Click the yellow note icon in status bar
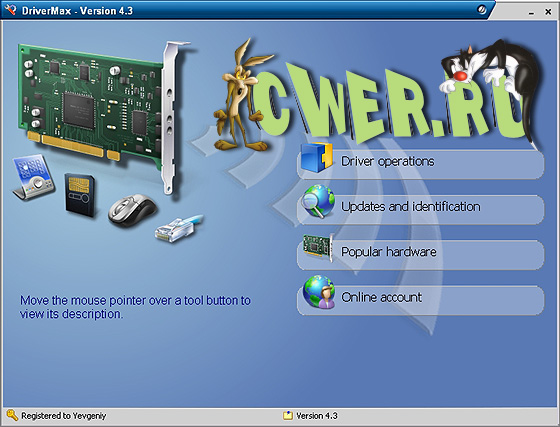This screenshot has height=427, width=560. pyautogui.click(x=288, y=416)
